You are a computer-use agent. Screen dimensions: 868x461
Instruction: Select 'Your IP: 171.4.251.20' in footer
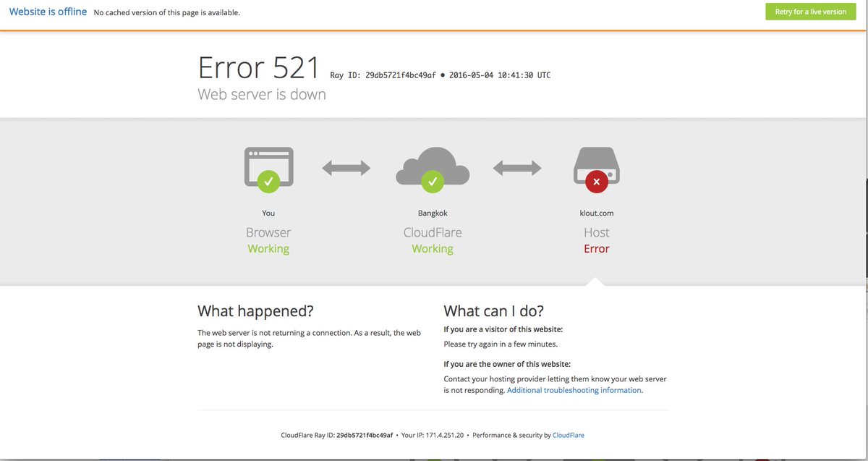pos(433,435)
